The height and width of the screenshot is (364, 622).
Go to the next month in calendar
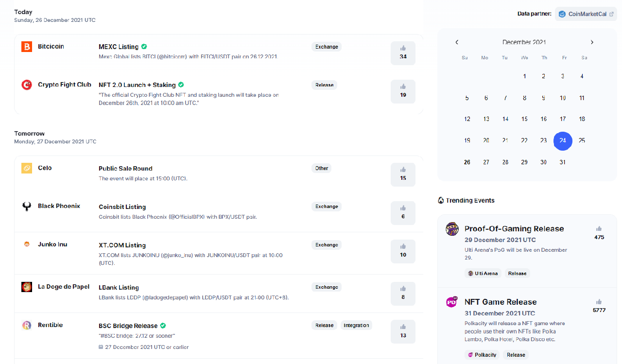pyautogui.click(x=592, y=42)
